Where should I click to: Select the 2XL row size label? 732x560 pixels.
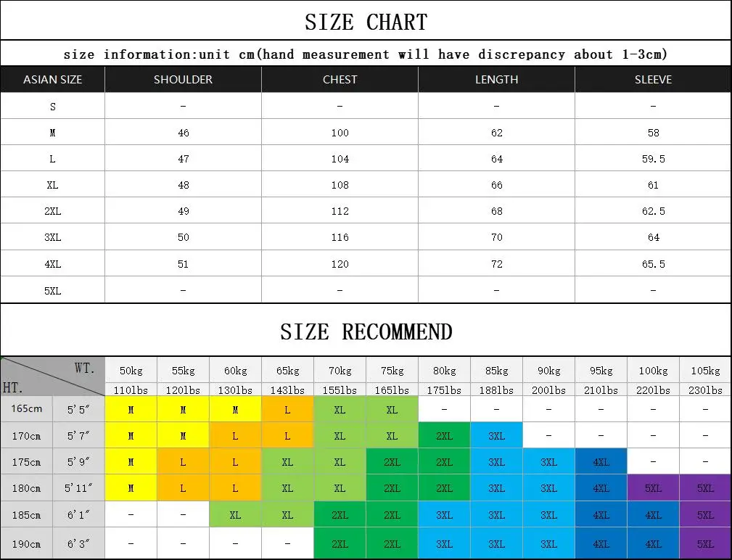pyautogui.click(x=53, y=211)
